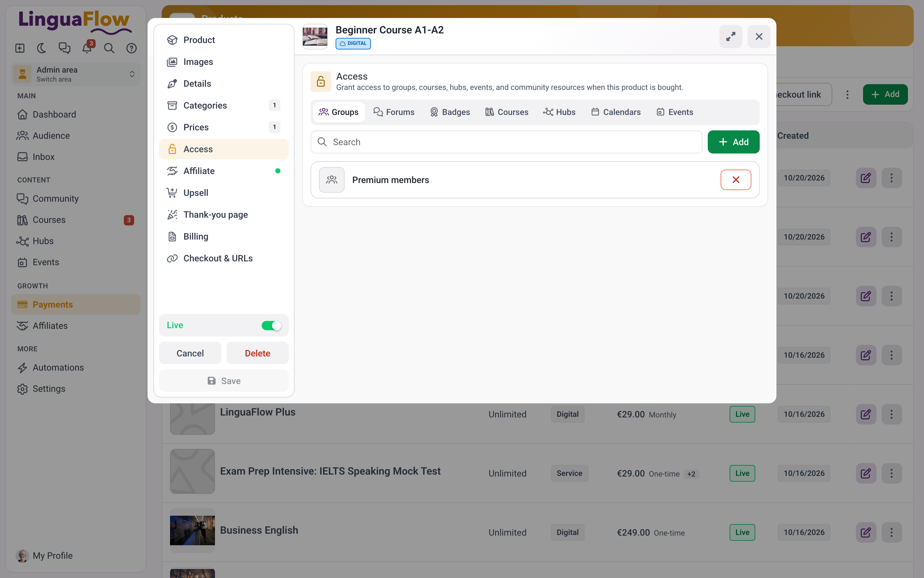This screenshot has width=924, height=578.
Task: Open three-dot menu for LinguaFlow Plus row
Action: [x=892, y=414]
